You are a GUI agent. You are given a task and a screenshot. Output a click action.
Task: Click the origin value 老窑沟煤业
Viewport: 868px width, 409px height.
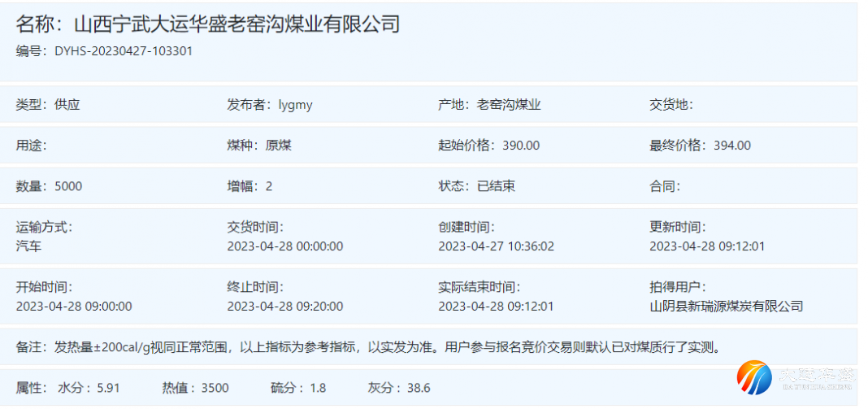coord(509,105)
